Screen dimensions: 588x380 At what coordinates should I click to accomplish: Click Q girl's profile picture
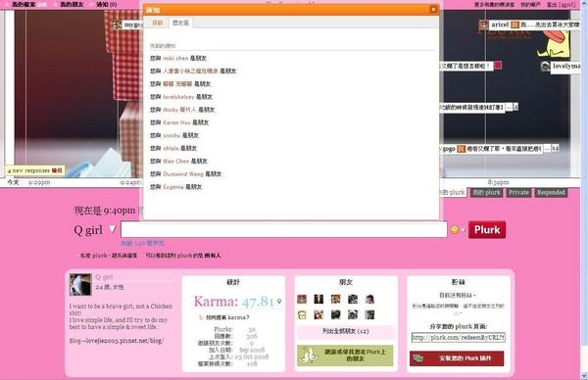pos(80,284)
